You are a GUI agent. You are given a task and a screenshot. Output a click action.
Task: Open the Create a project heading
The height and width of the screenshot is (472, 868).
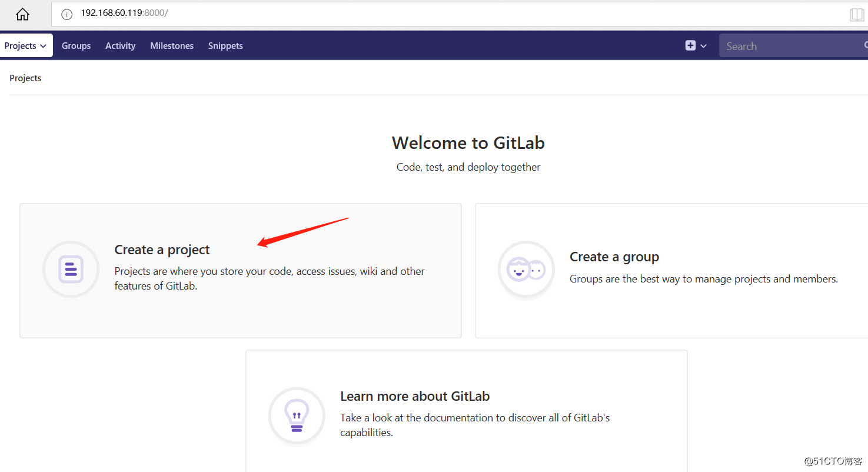click(x=162, y=250)
